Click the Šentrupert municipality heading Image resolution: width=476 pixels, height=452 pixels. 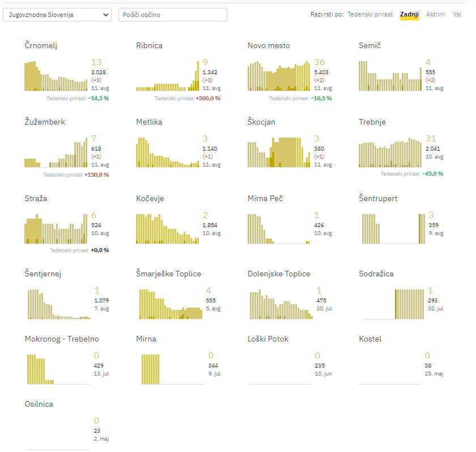378,198
